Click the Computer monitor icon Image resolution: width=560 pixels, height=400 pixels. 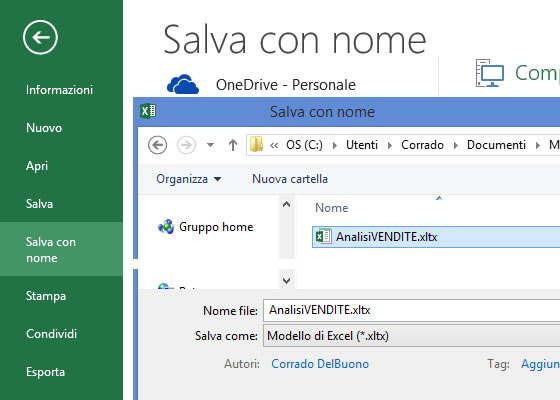coord(490,73)
